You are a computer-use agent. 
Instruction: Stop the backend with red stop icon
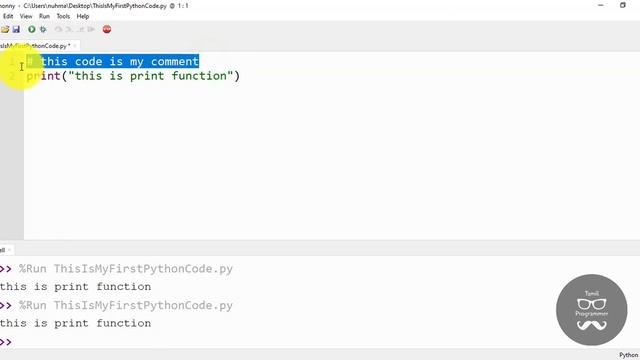[107, 29]
